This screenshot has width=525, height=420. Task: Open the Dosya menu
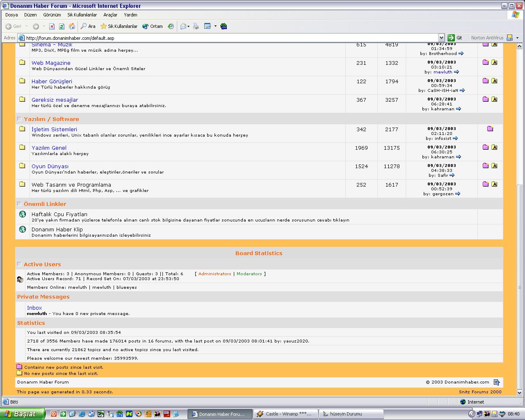coord(11,15)
